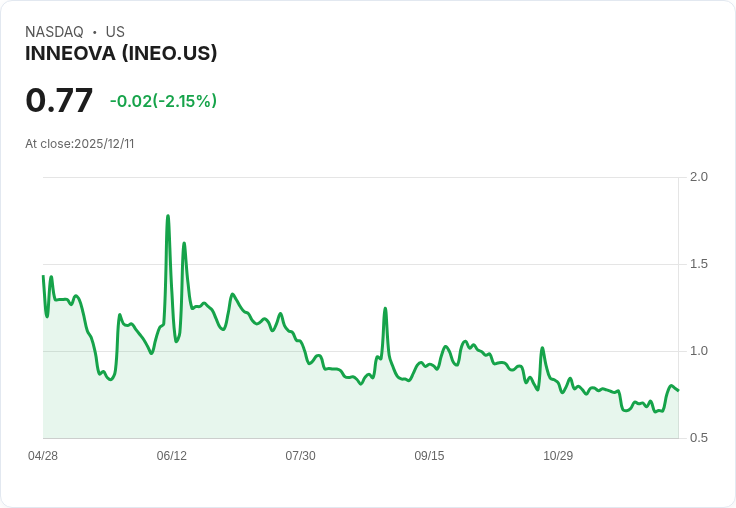The height and width of the screenshot is (508, 736).
Task: Click the 2.0 y-axis label
Action: point(699,177)
